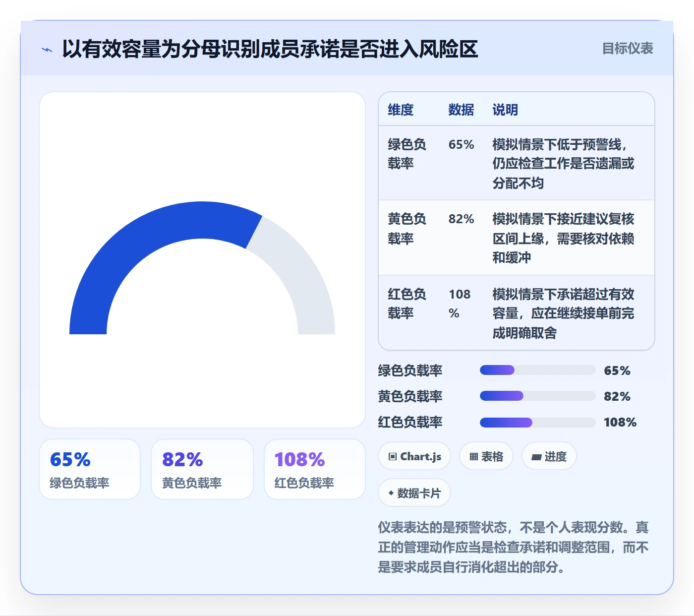Select the "108%" value right of the progress bar
The height and width of the screenshot is (616, 694).
(620, 422)
